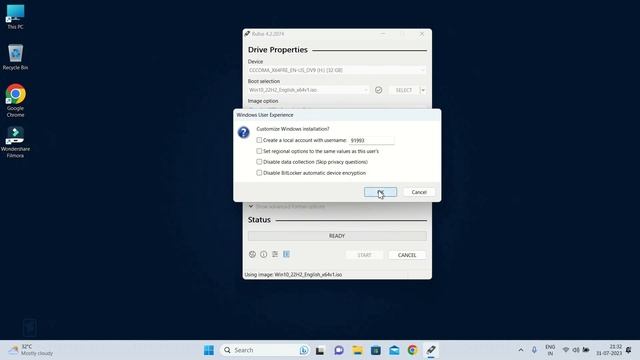Image resolution: width=640 pixels, height=360 pixels.
Task: Click taskbar Search box
Action: click(x=264, y=350)
